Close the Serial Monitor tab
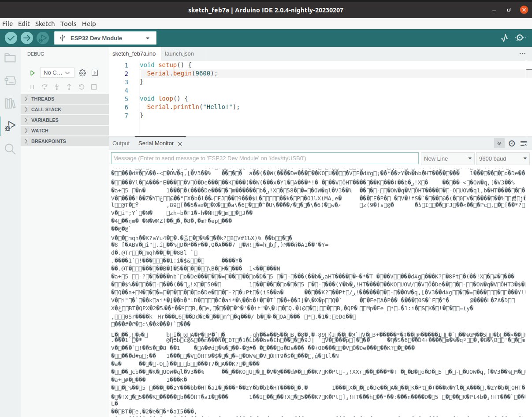532x417 pixels. click(x=180, y=143)
